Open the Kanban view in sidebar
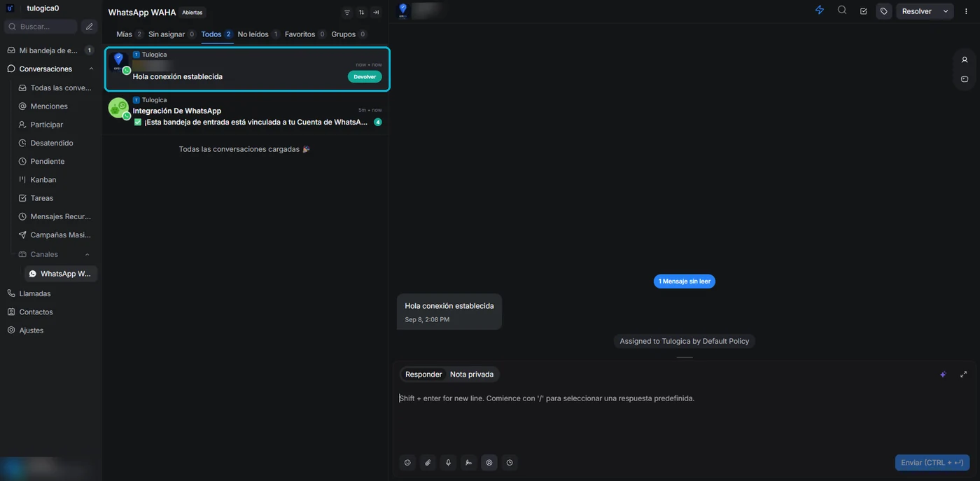The image size is (980, 481). 43,180
